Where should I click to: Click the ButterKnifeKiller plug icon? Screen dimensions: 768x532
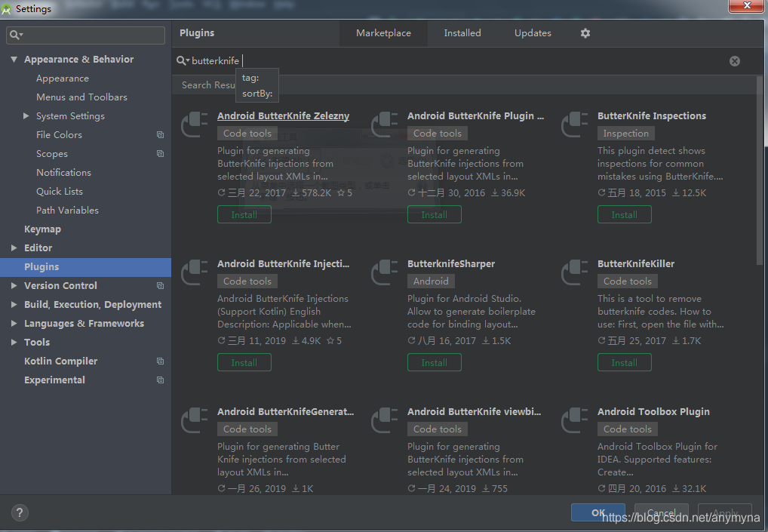coord(575,272)
